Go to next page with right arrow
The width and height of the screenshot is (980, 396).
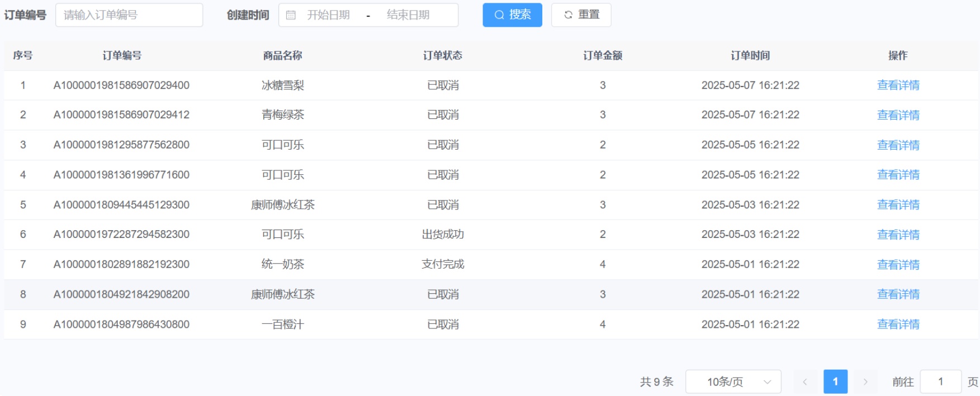[x=865, y=381]
